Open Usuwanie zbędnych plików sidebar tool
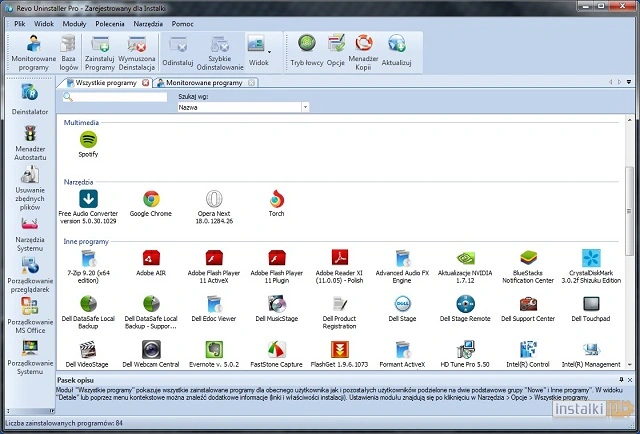The height and width of the screenshot is (434, 640). pyautogui.click(x=30, y=187)
